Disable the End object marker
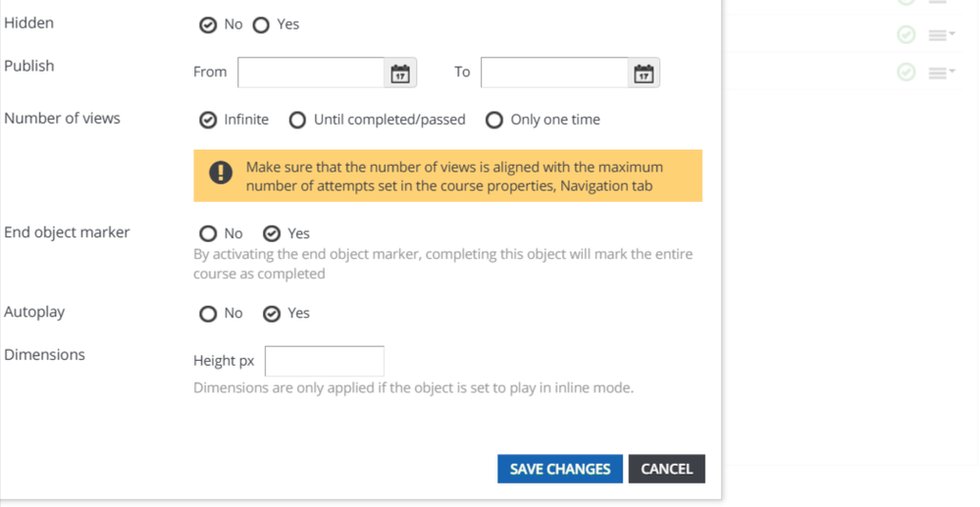The image size is (980, 507). click(208, 233)
